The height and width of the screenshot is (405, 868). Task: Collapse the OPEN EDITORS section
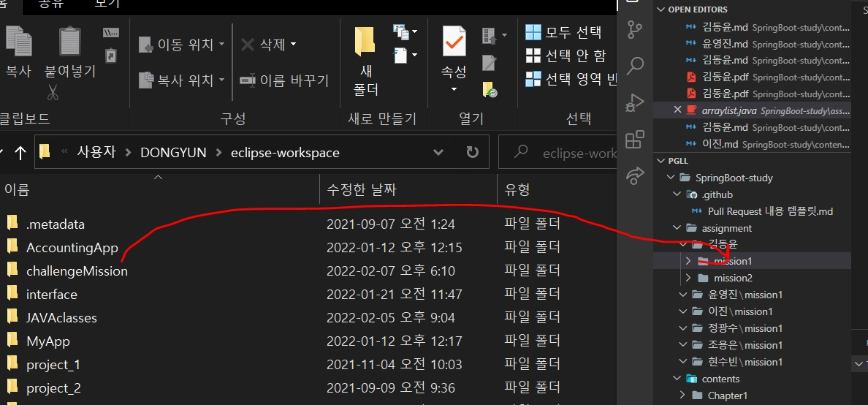pos(660,10)
